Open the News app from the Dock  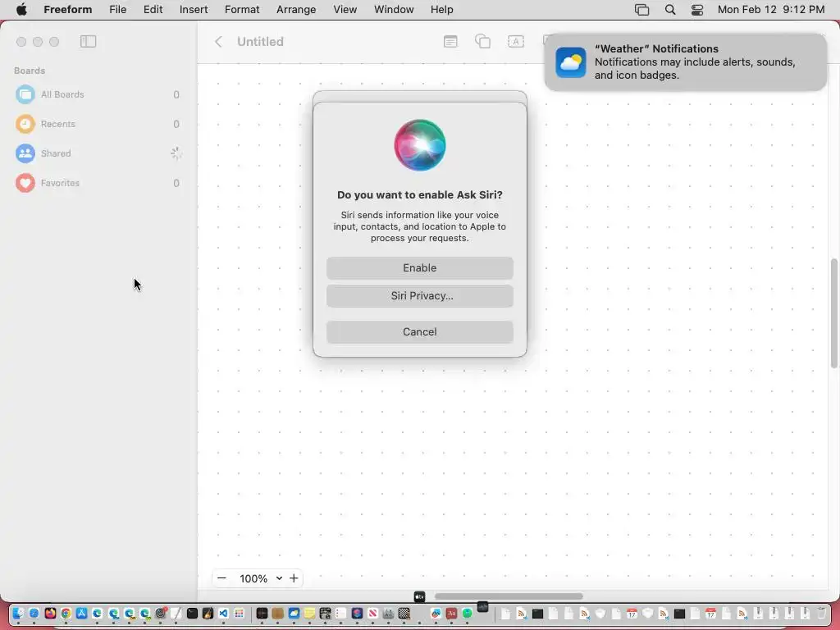(x=373, y=613)
